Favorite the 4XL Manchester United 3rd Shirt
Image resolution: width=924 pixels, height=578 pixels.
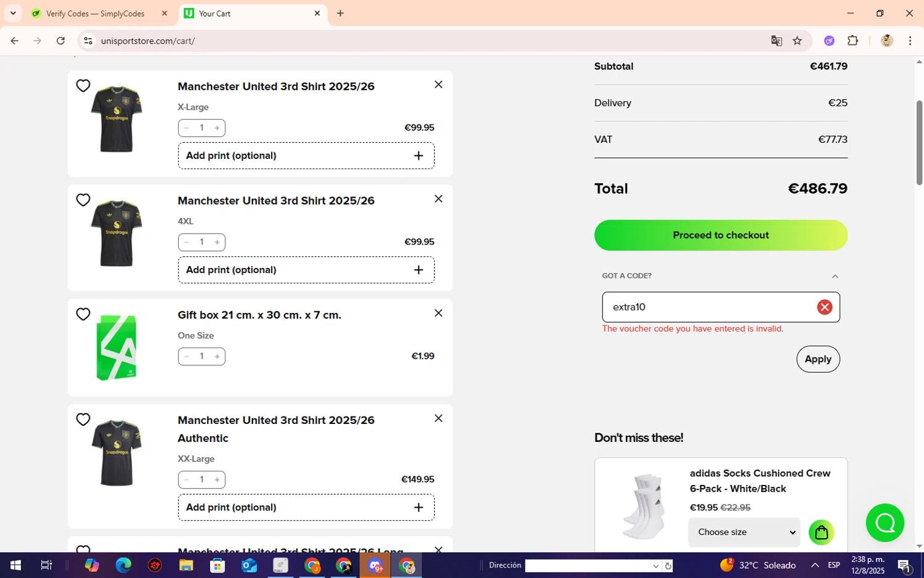[x=83, y=200]
